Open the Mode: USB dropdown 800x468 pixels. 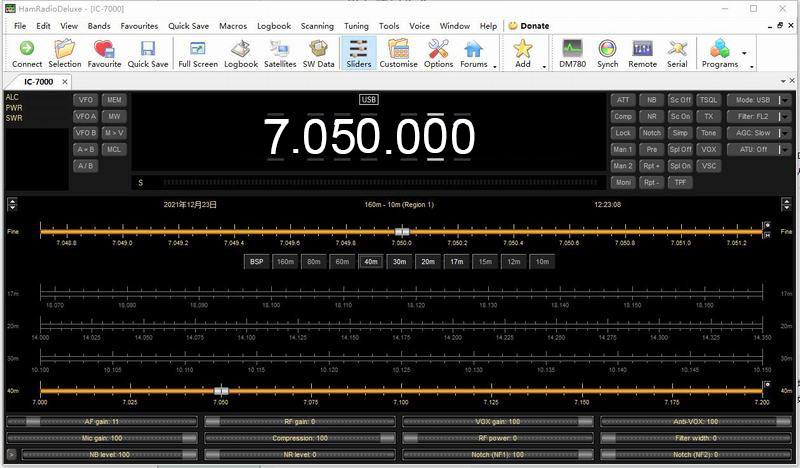tap(758, 100)
